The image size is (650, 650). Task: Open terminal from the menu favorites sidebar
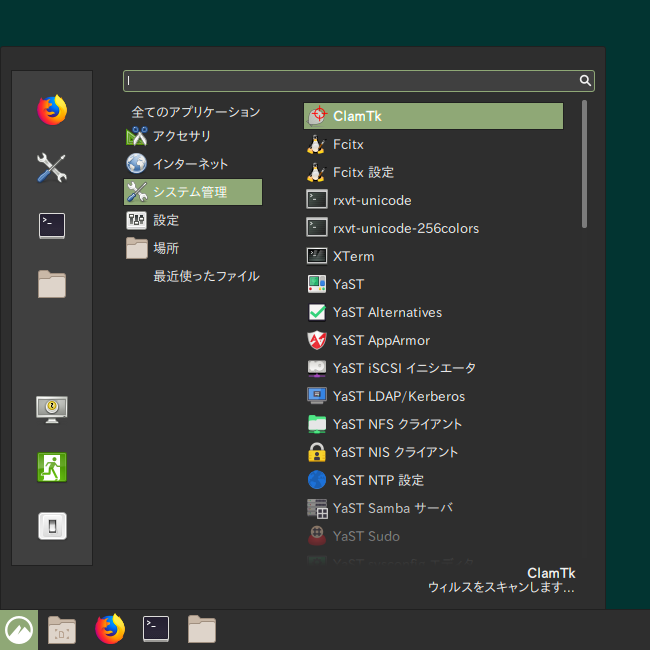pyautogui.click(x=52, y=226)
